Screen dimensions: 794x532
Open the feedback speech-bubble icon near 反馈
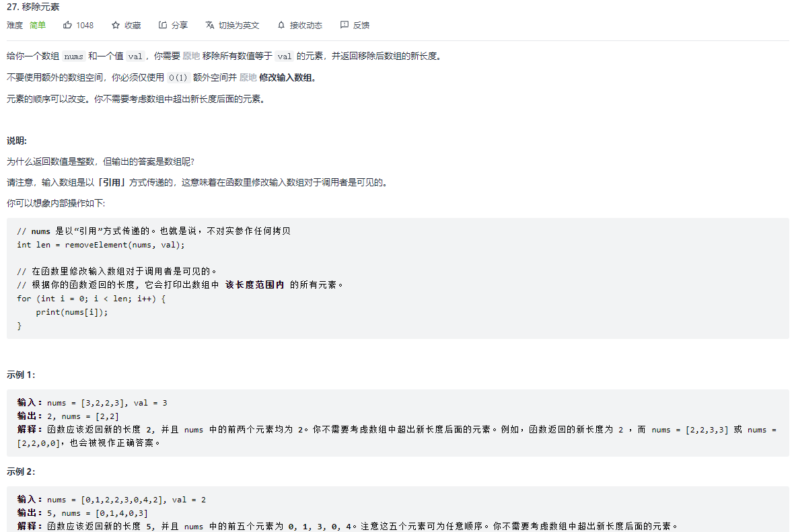345,25
